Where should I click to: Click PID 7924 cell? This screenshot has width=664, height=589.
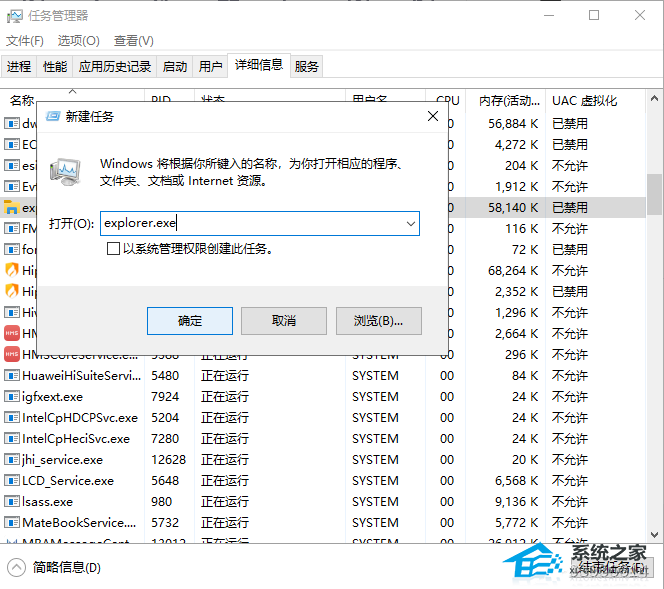(x=165, y=396)
